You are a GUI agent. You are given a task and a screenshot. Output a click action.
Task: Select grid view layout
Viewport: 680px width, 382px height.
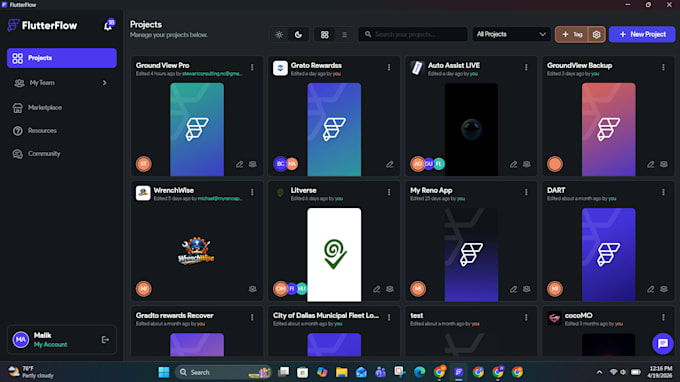324,35
